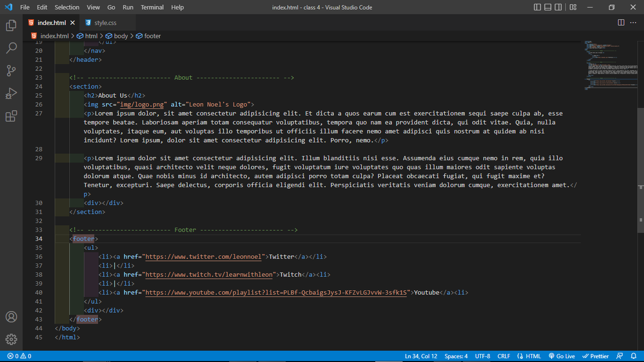Close the index.html tab
644x362 pixels.
72,23
